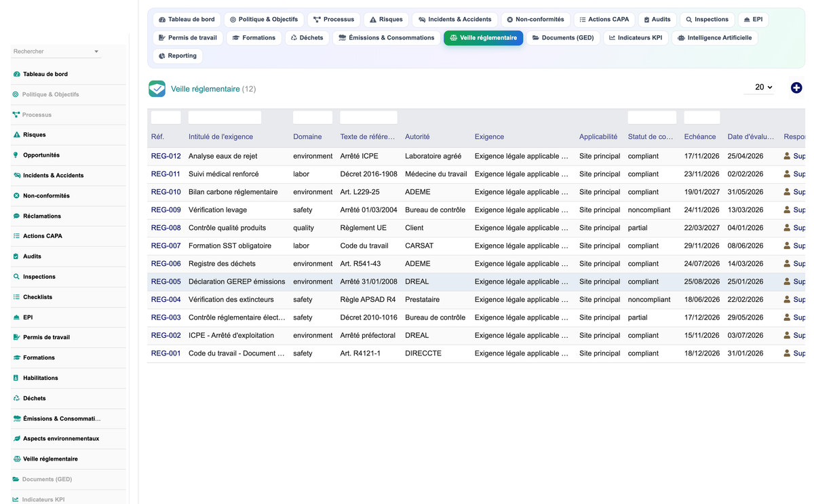Sort by the Applicabilité column header
Screen dimensions: 814x504
click(598, 137)
